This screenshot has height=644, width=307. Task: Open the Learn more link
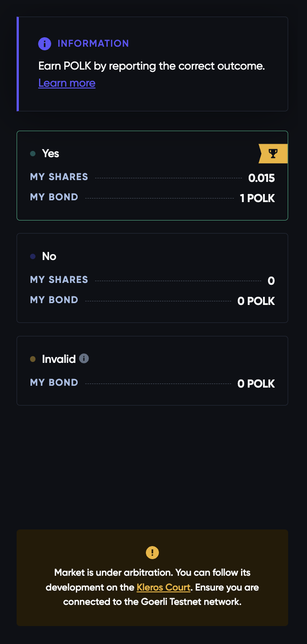67,83
